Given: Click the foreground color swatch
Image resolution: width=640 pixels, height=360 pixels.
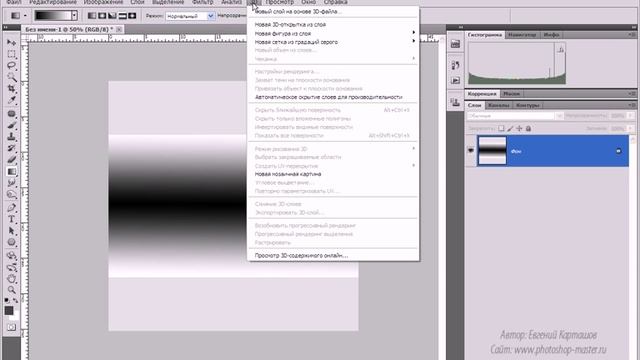Looking at the screenshot, I should [x=9, y=311].
